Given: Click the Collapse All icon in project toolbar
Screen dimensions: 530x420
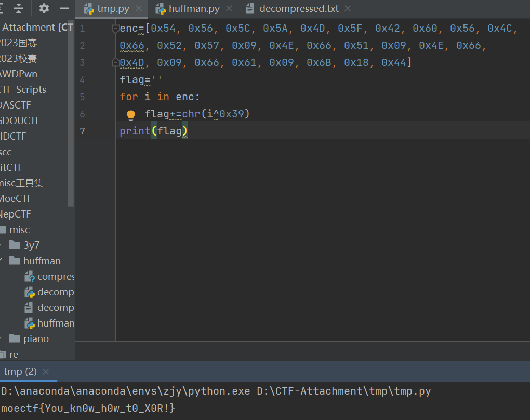Looking at the screenshot, I should tap(19, 8).
